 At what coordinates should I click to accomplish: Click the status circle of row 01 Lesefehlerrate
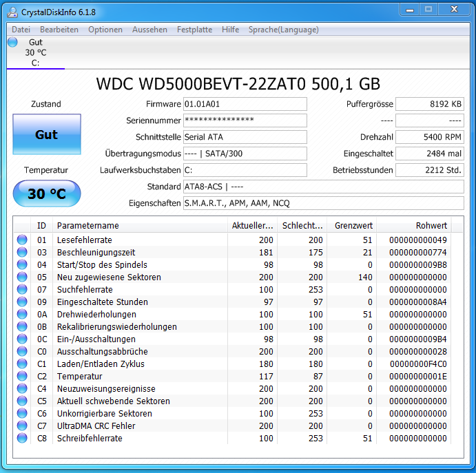tap(22, 240)
